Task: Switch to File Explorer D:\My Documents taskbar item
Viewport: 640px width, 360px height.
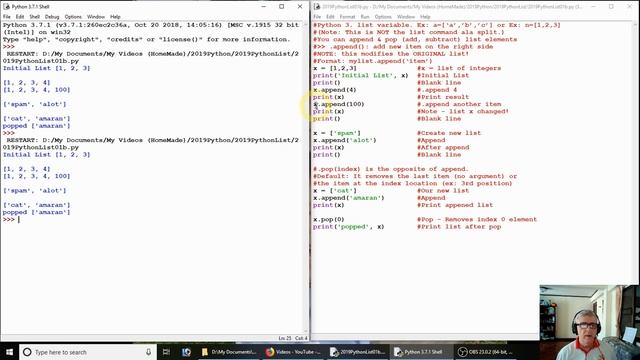Action: pos(229,352)
